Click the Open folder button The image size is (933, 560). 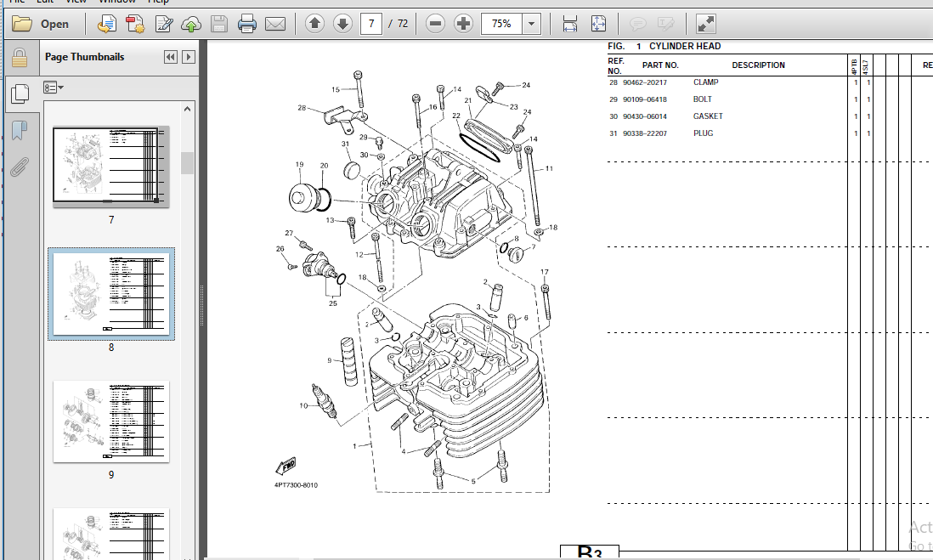click(x=41, y=24)
